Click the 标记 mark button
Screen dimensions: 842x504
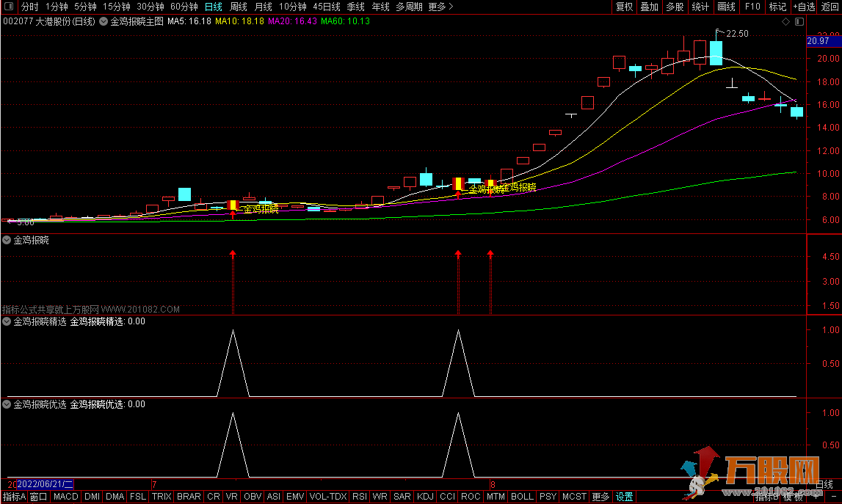[777, 7]
